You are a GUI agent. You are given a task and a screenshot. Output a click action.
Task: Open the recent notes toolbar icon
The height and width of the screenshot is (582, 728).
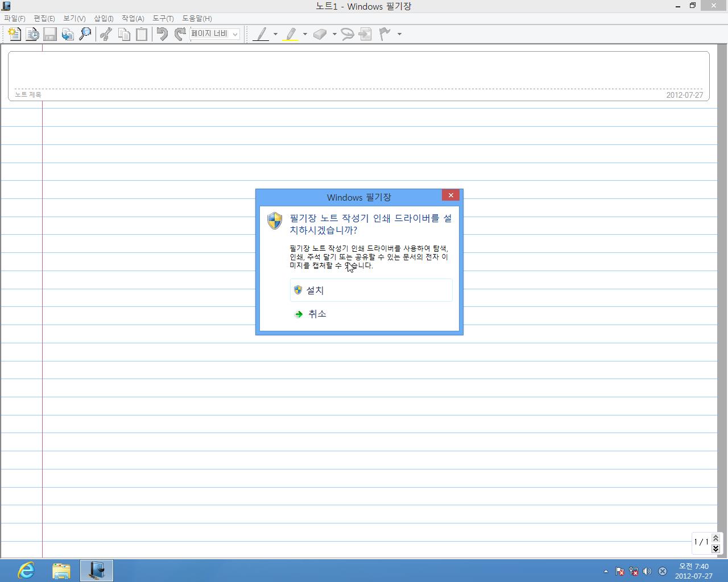point(32,34)
